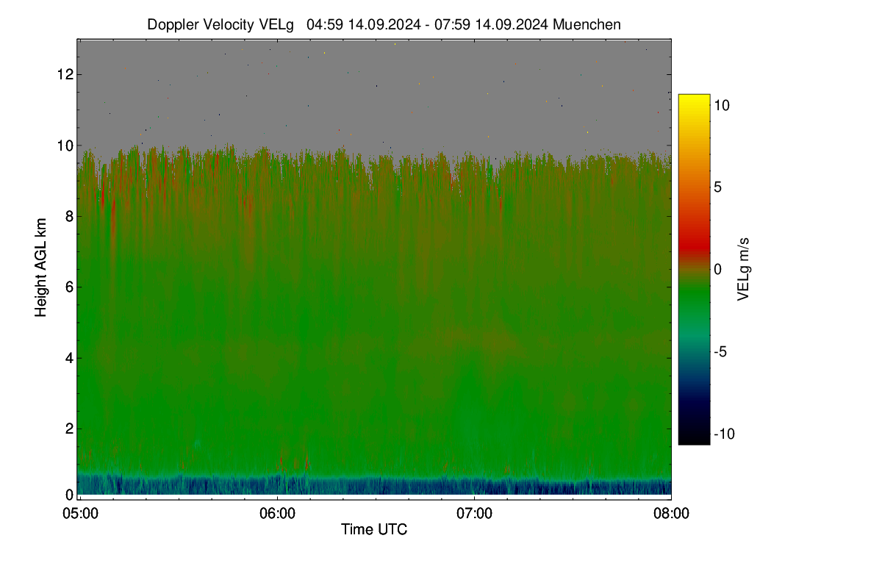Click the 05:00 time axis label
This screenshot has width=882, height=588.
[x=79, y=513]
